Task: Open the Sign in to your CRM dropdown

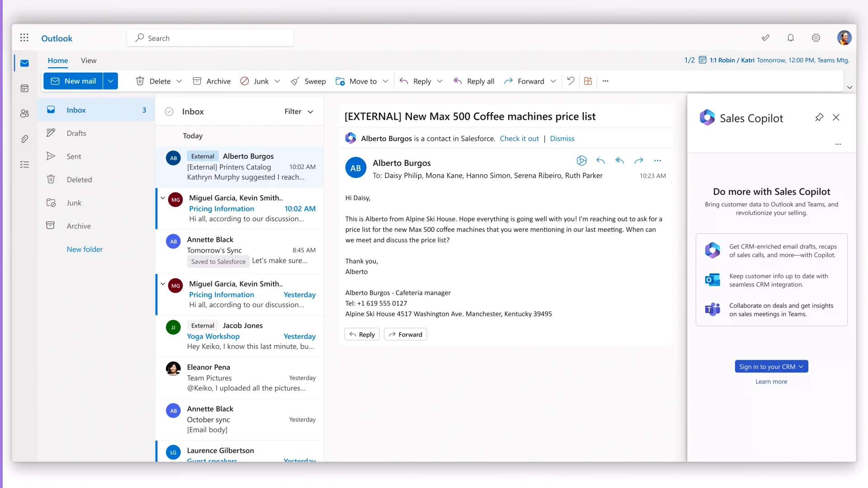Action: [x=771, y=366]
